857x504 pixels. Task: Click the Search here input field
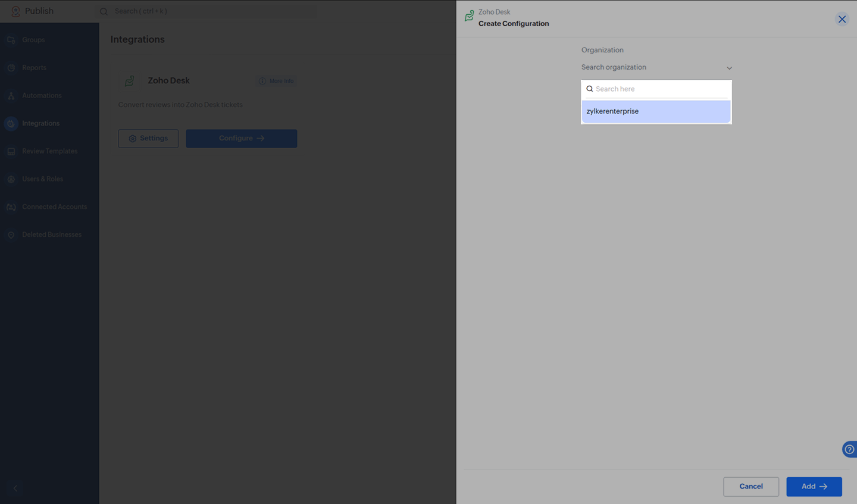click(x=656, y=89)
